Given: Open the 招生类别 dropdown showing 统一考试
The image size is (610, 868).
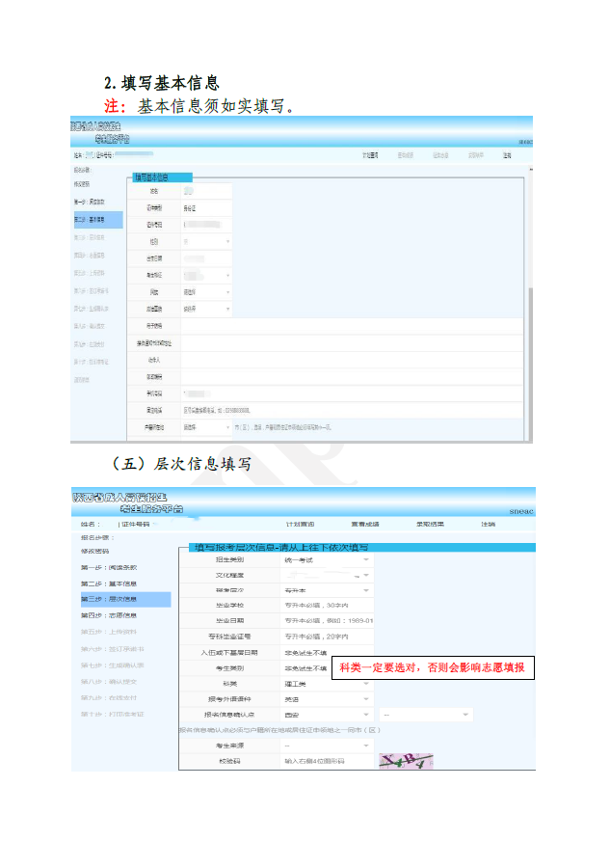Looking at the screenshot, I should (326, 559).
